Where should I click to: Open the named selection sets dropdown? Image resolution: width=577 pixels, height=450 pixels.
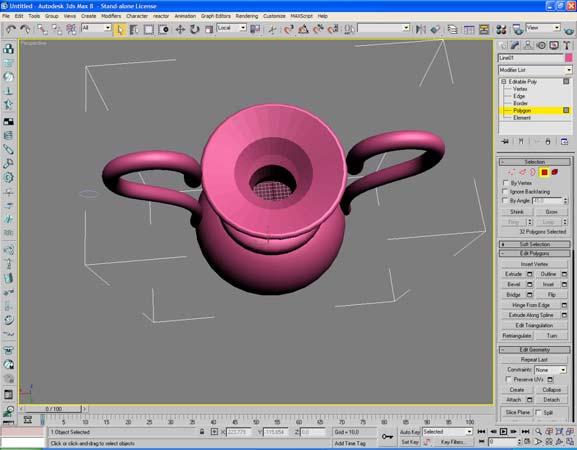tap(383, 28)
